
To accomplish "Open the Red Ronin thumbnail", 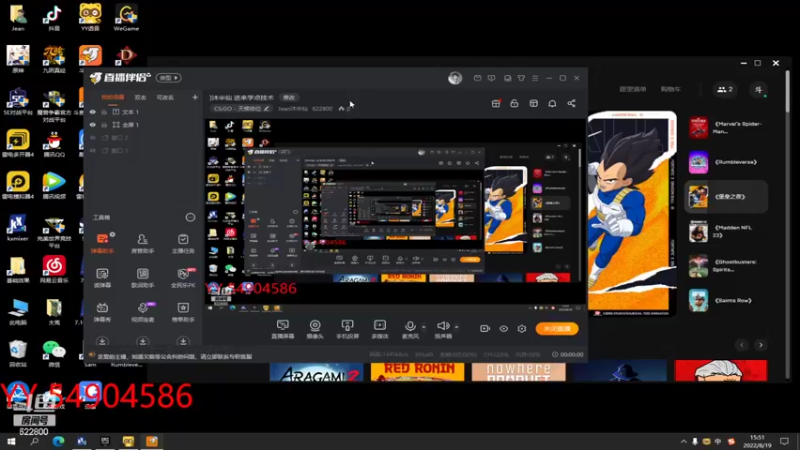I will pyautogui.click(x=417, y=372).
